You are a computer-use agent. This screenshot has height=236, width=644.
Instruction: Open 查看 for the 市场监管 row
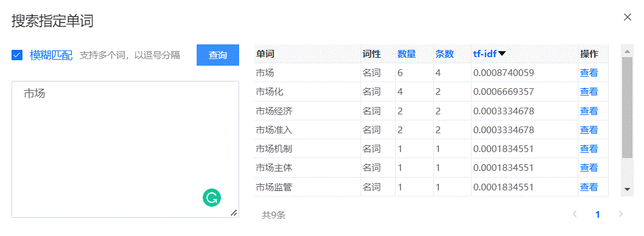[x=589, y=187]
